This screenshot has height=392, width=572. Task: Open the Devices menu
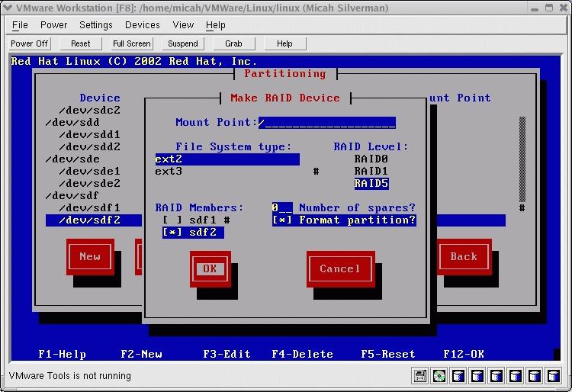click(143, 24)
